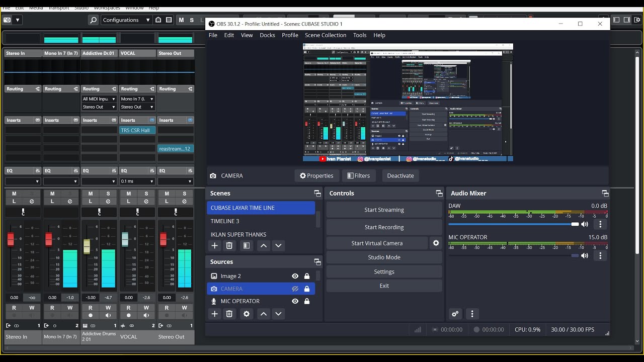
Task: Move source up with Sources up arrow
Action: pyautogui.click(x=263, y=314)
